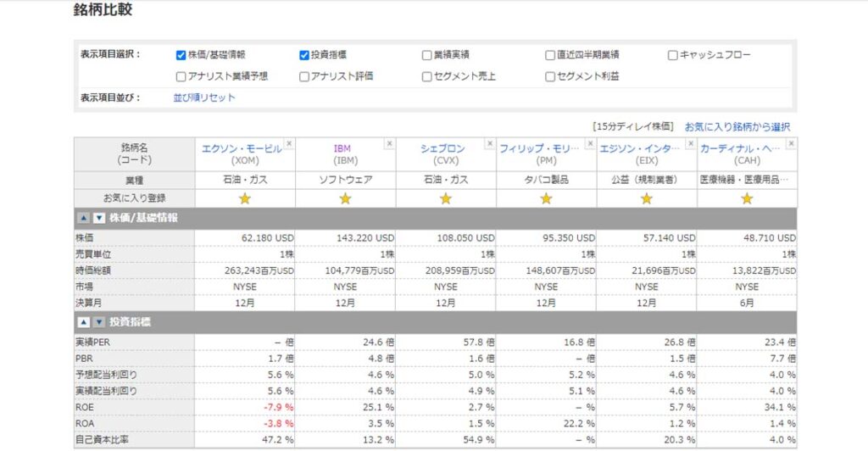Screen dimensions: 868x451
Task: Select IBM ROE value 25.1 %
Action: [x=379, y=407]
